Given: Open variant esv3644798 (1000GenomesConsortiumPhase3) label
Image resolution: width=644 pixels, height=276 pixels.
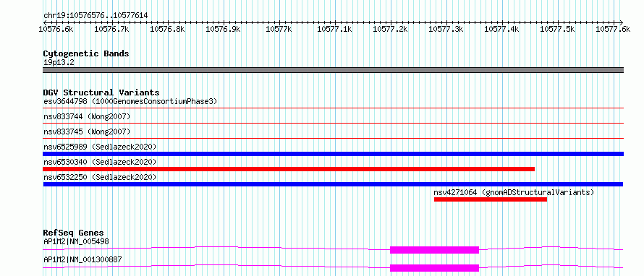Looking at the screenshot, I should pyautogui.click(x=130, y=101).
